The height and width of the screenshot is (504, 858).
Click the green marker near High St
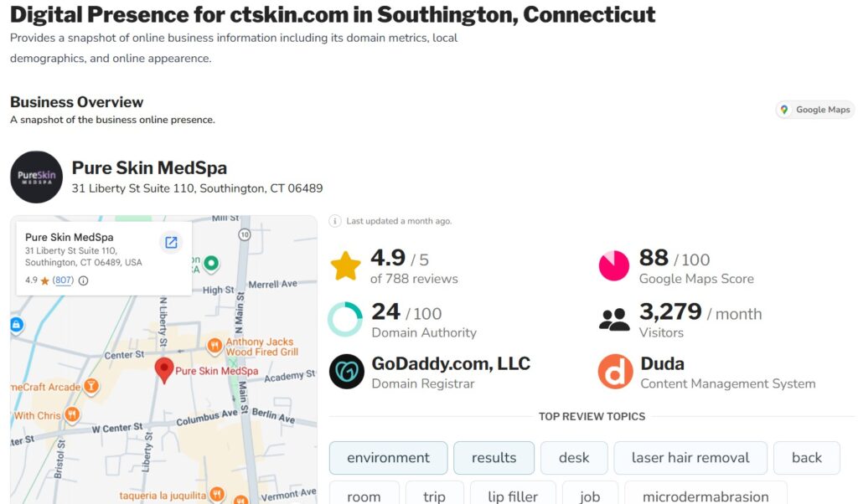pos(212,264)
